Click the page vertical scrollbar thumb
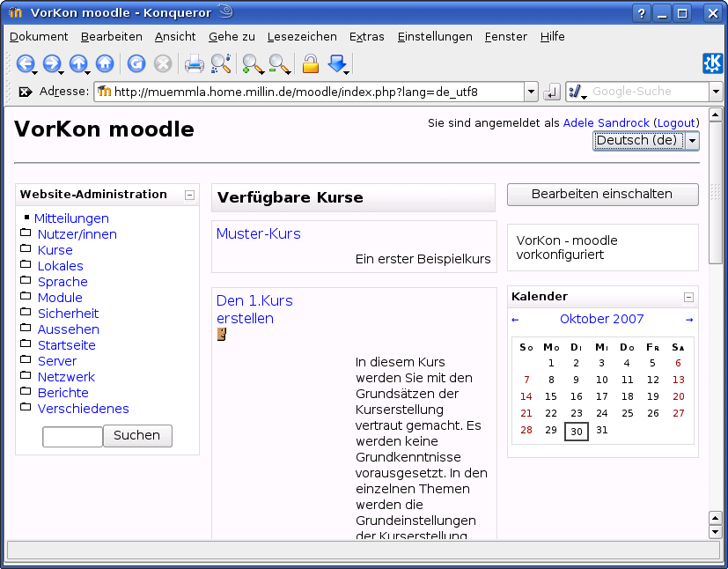The image size is (728, 569). [x=715, y=193]
